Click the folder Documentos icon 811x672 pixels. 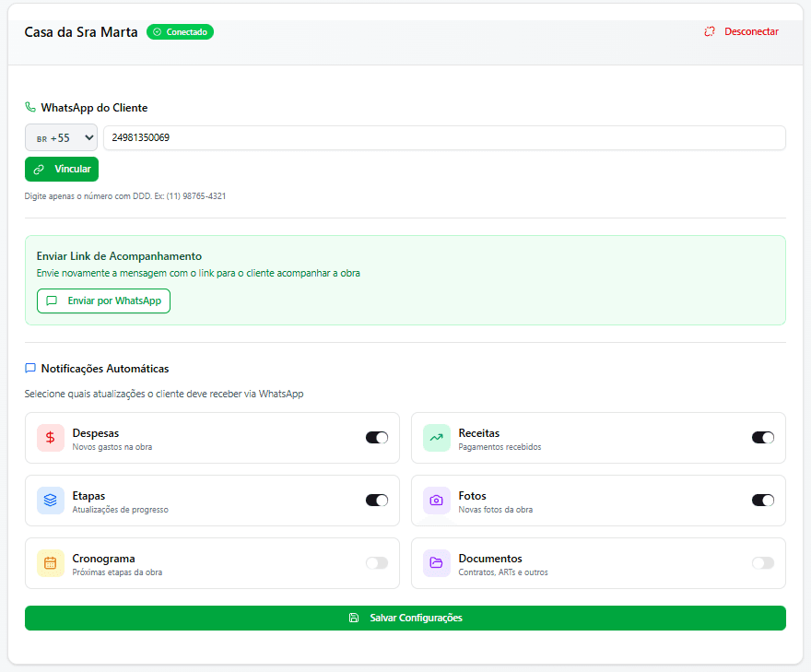pos(436,563)
